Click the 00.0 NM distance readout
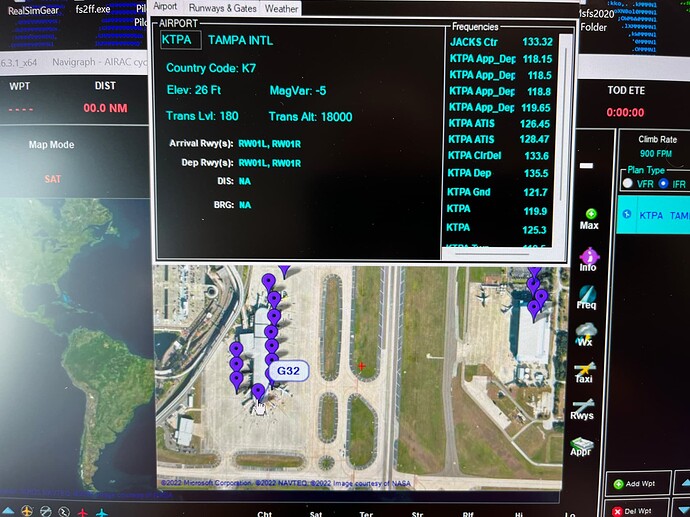Screen dimensions: 690x517 point(105,108)
